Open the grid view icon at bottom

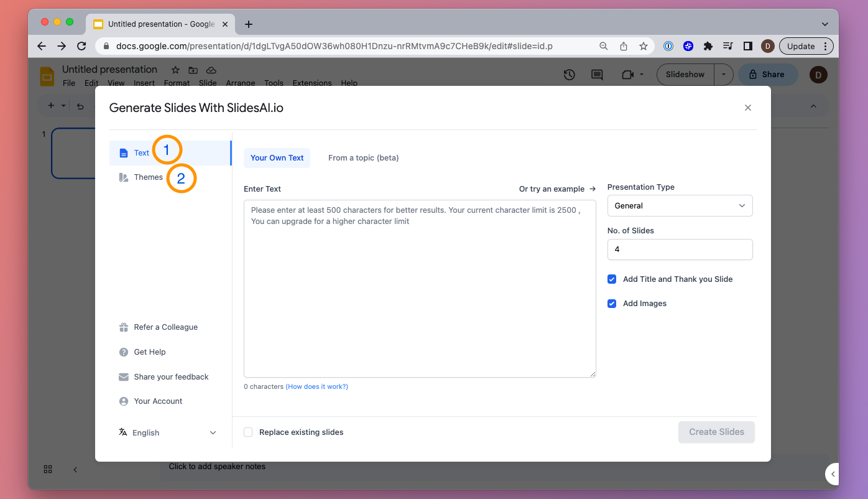pos(48,470)
